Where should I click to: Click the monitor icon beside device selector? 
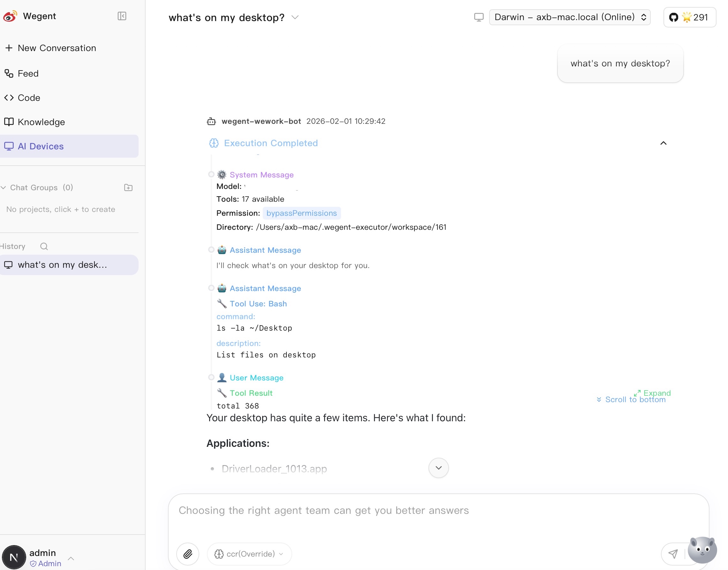(x=479, y=17)
